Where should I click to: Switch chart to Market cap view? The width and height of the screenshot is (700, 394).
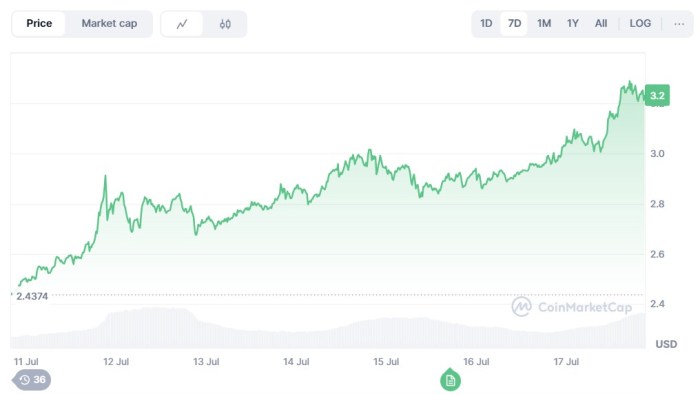pos(109,24)
